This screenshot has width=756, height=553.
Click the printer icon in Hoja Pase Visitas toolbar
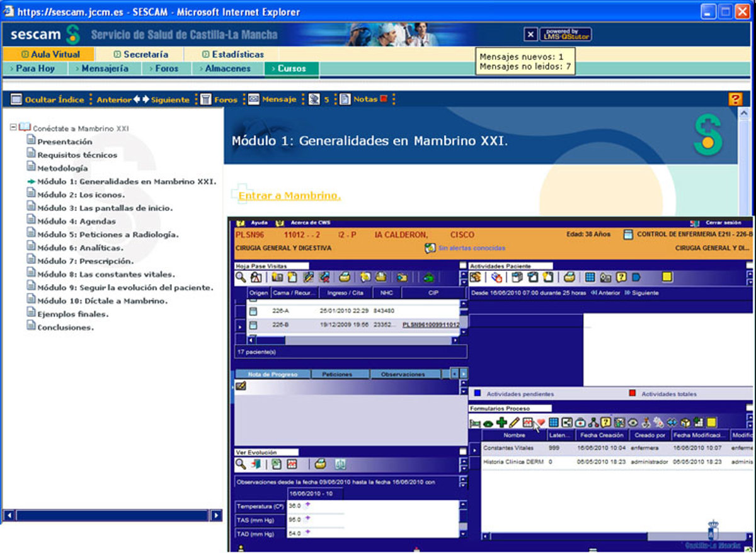point(345,277)
